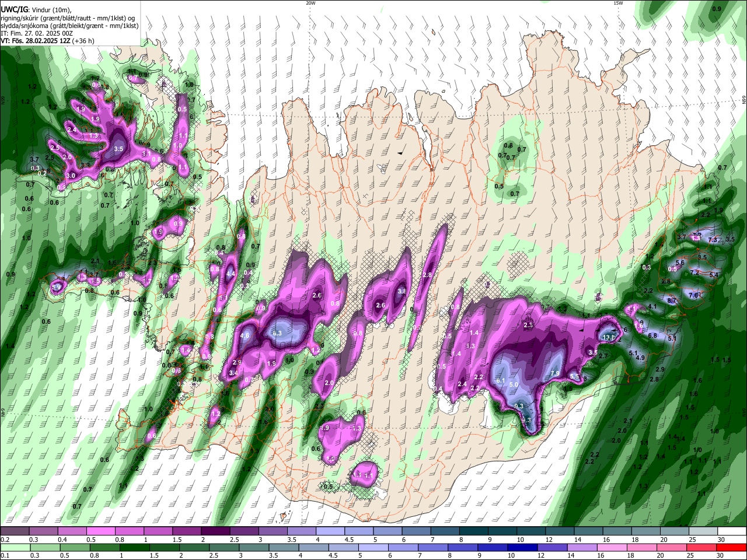Click the "8.7" value in the east
747x560 pixels.
(672, 300)
